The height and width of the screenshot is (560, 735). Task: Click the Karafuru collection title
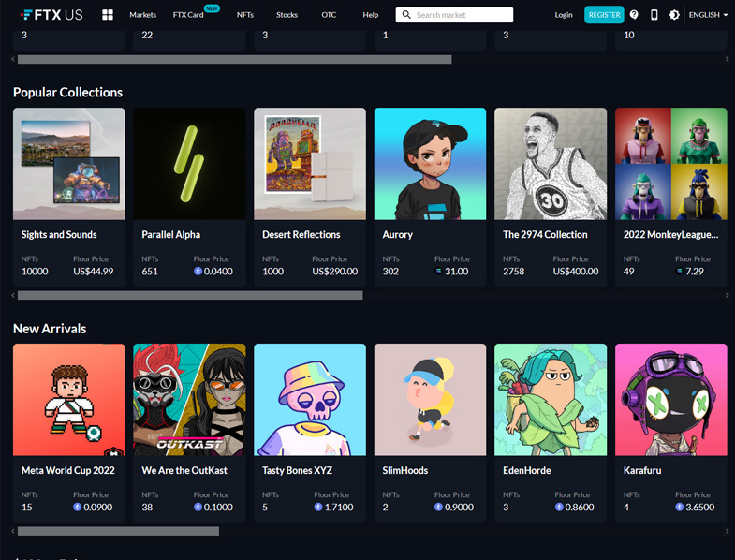click(644, 470)
